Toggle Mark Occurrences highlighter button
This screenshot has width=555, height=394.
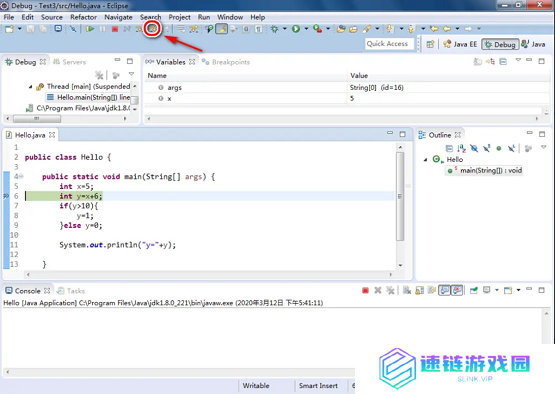pos(222,29)
